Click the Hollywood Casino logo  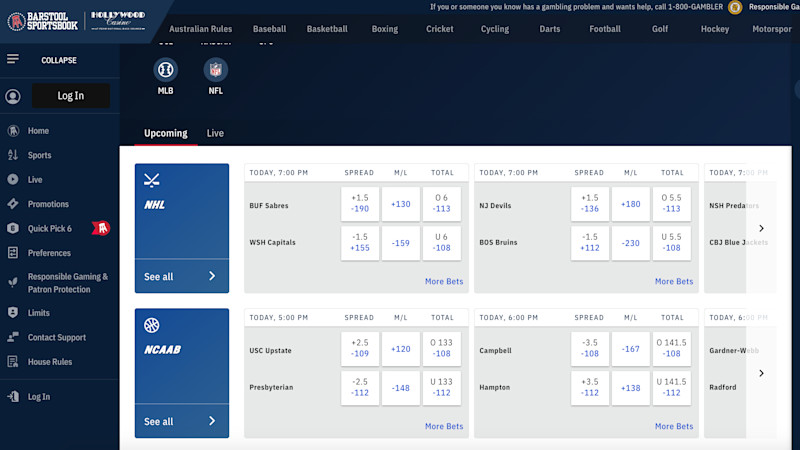point(118,20)
